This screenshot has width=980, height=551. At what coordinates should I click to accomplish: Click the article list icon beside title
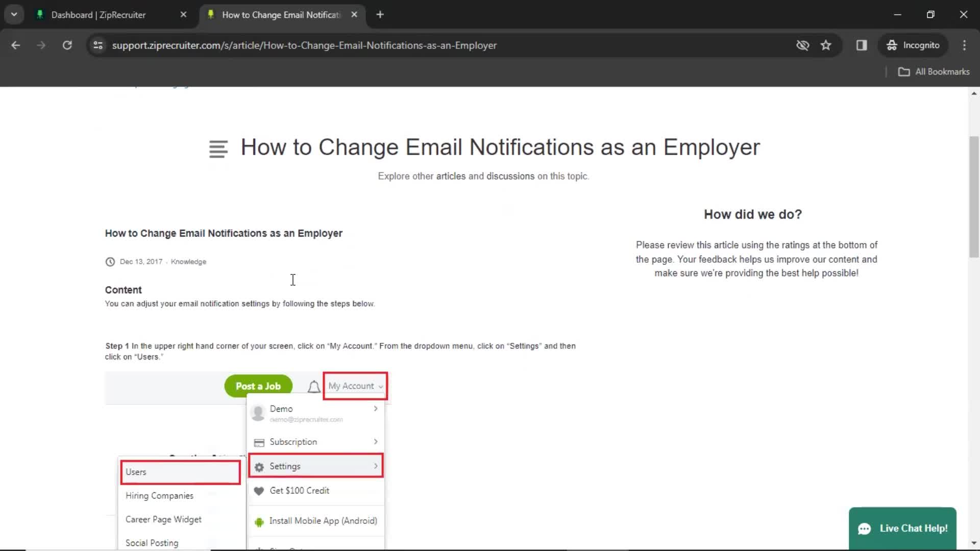tap(218, 149)
